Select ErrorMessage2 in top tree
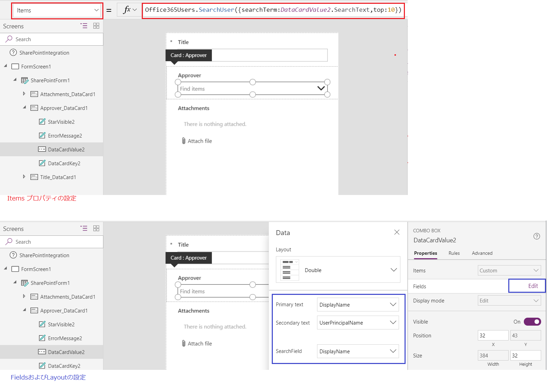Screen dimensions: 547x392 [x=65, y=136]
